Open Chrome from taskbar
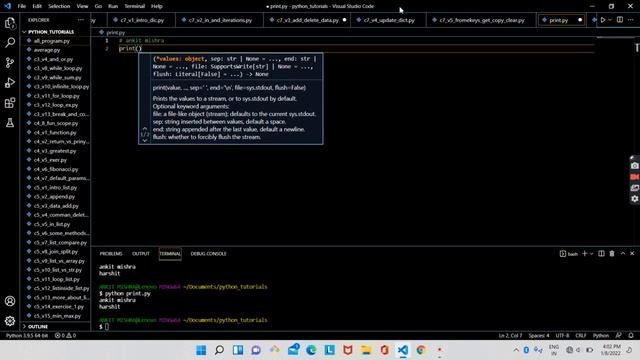 click(x=421, y=350)
